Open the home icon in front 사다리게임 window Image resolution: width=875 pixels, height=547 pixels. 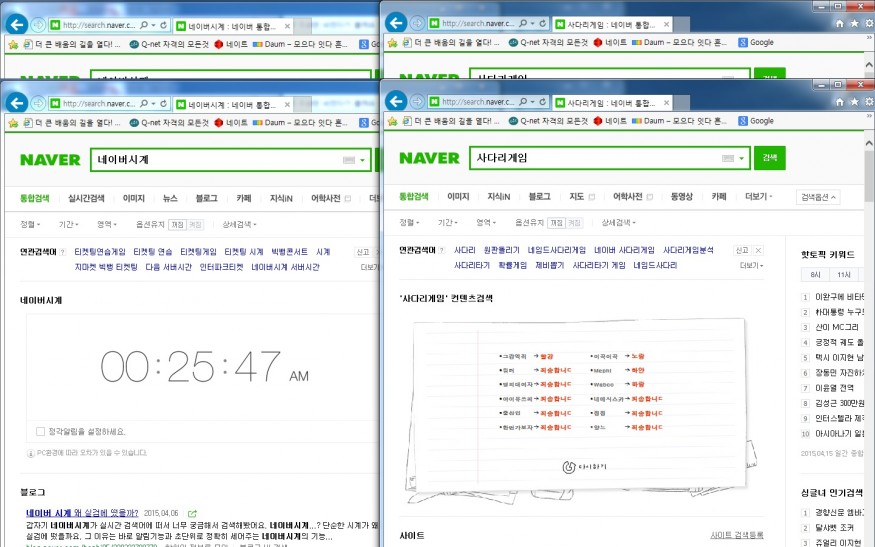pyautogui.click(x=838, y=102)
